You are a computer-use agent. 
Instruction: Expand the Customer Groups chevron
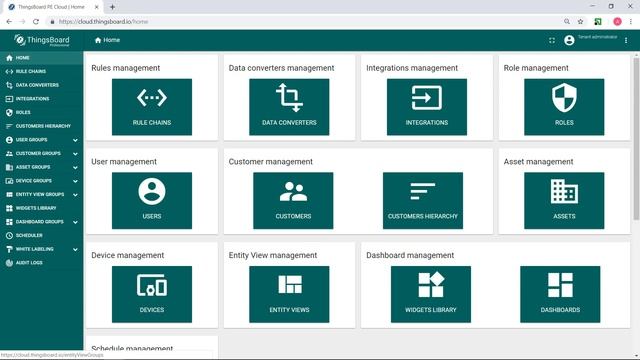tap(75, 154)
